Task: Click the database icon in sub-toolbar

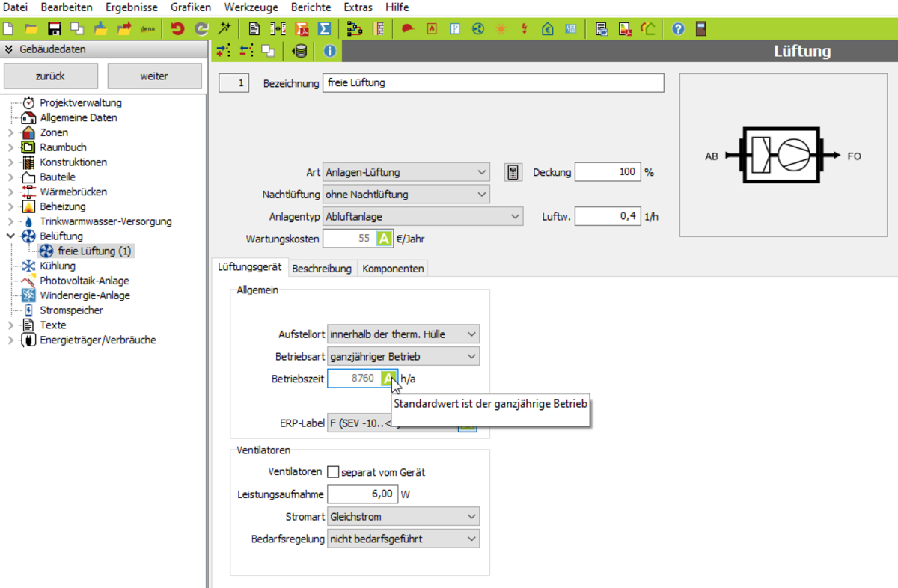Action: click(x=301, y=52)
